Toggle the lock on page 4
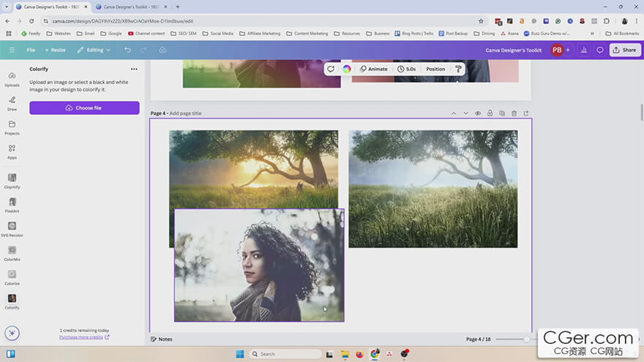 click(490, 113)
